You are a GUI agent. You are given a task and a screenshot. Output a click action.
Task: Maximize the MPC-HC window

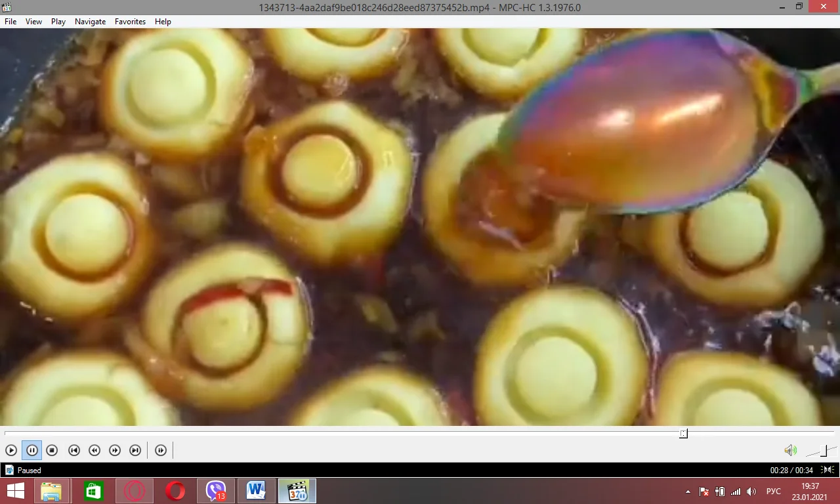tap(799, 7)
